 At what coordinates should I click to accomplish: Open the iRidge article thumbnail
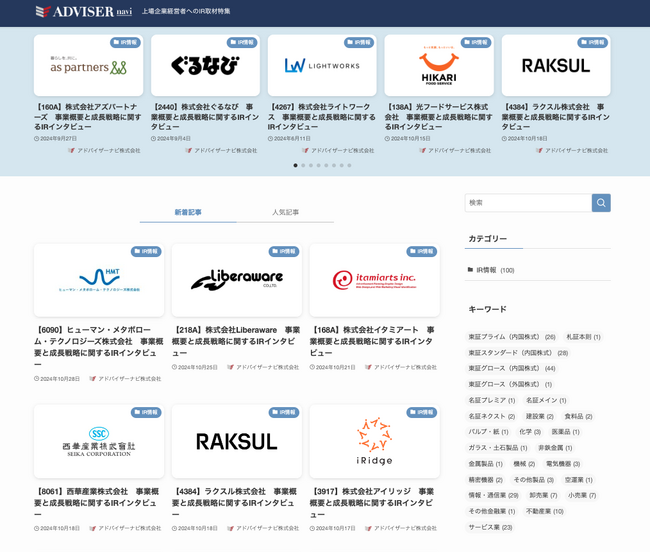(374, 441)
